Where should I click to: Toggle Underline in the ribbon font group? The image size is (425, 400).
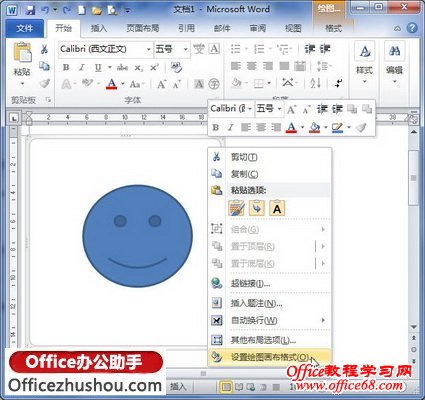point(98,68)
